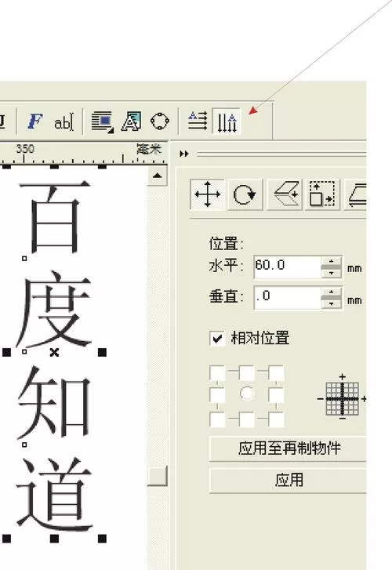Check the middle-left anchor box
Image resolution: width=392 pixels, height=570 pixels.
pyautogui.click(x=217, y=394)
